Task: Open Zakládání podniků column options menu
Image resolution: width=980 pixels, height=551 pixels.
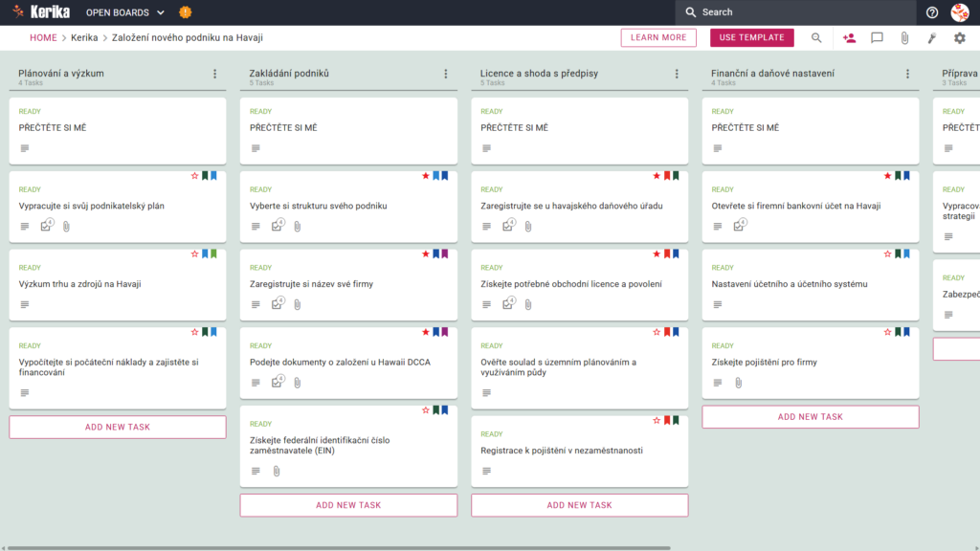Action: tap(446, 74)
